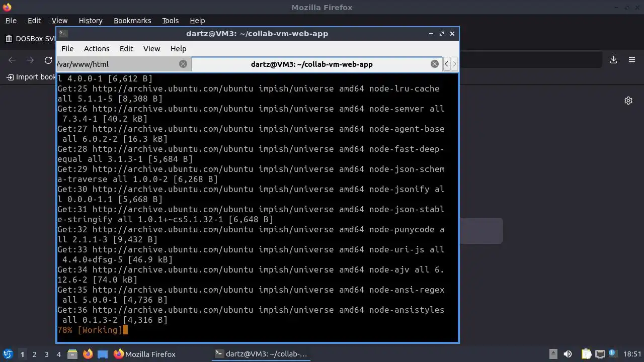Viewport: 644px width, 362px height.
Task: Open the Firefox Edit menu
Action: (34, 21)
